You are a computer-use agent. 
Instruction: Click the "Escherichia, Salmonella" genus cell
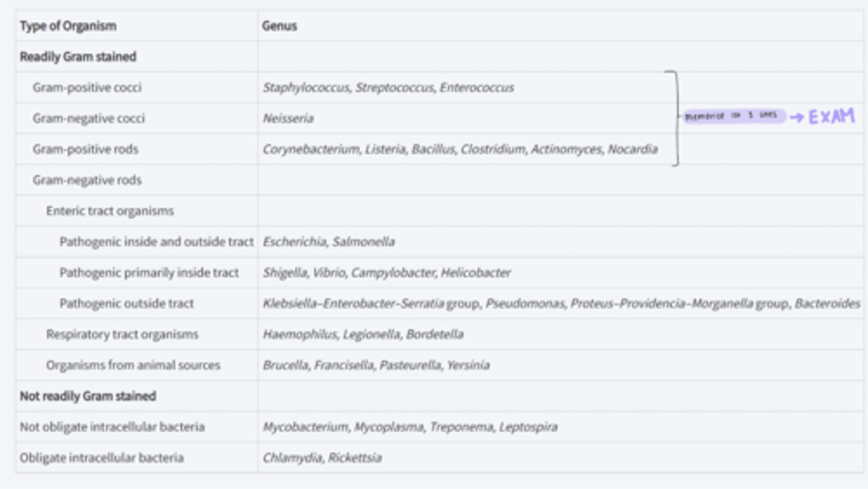click(x=329, y=241)
